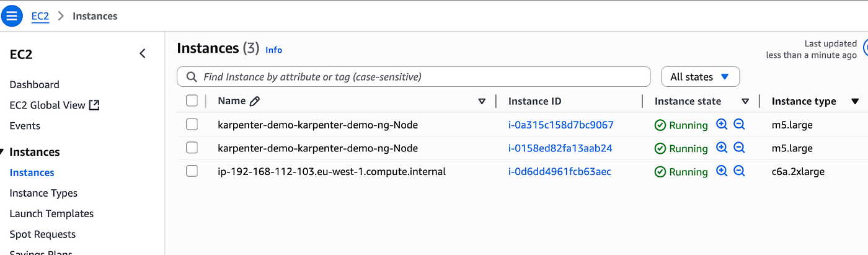Open EC2 Global View external link icon
The width and height of the screenshot is (868, 255).
(x=94, y=105)
